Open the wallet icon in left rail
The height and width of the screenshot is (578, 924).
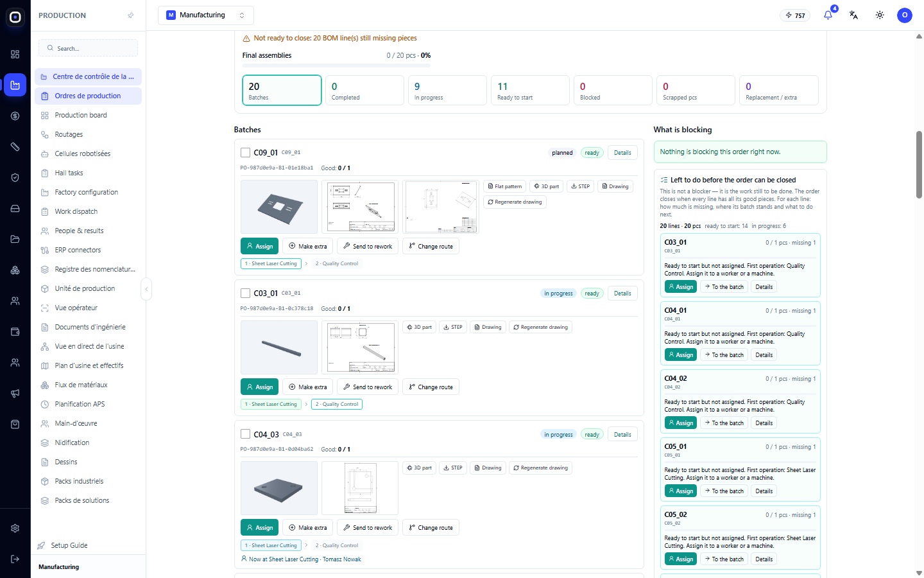[15, 332]
